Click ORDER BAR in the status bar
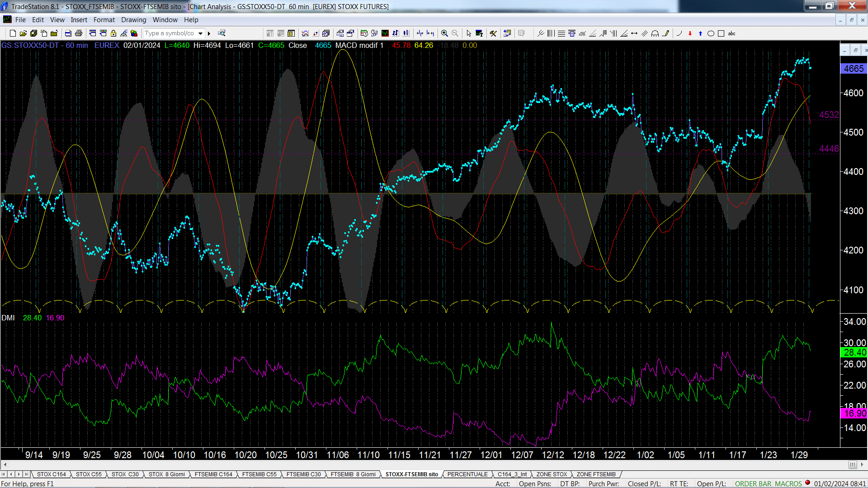 pyautogui.click(x=753, y=484)
